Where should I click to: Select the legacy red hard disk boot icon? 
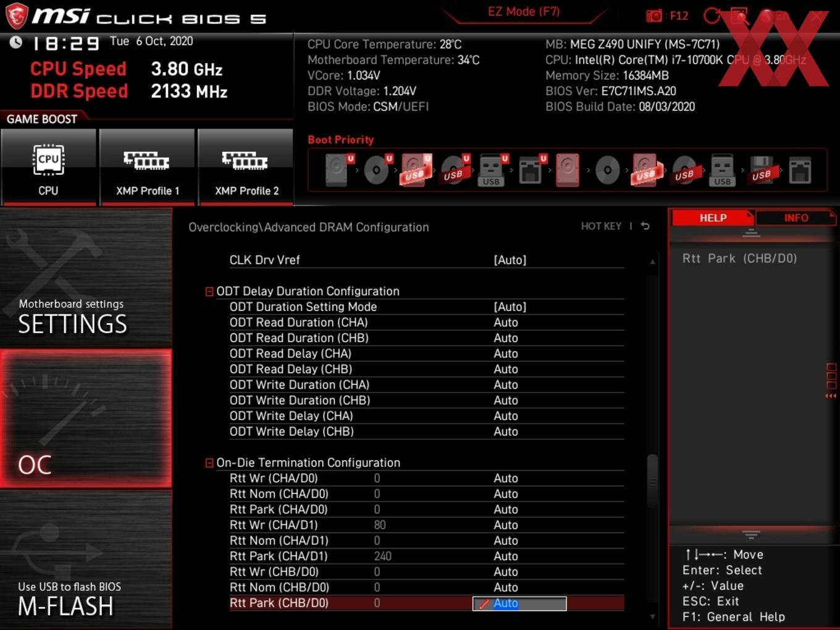(568, 170)
